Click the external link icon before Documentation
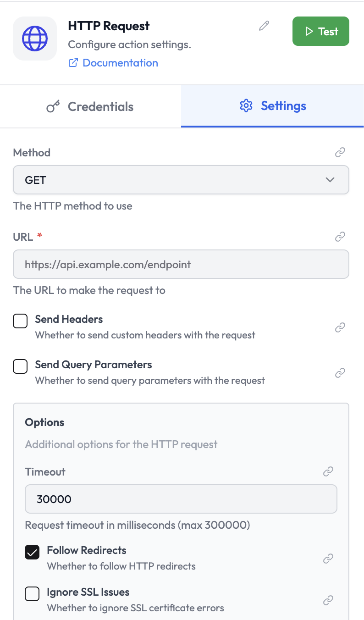Image resolution: width=364 pixels, height=620 pixels. (x=73, y=62)
